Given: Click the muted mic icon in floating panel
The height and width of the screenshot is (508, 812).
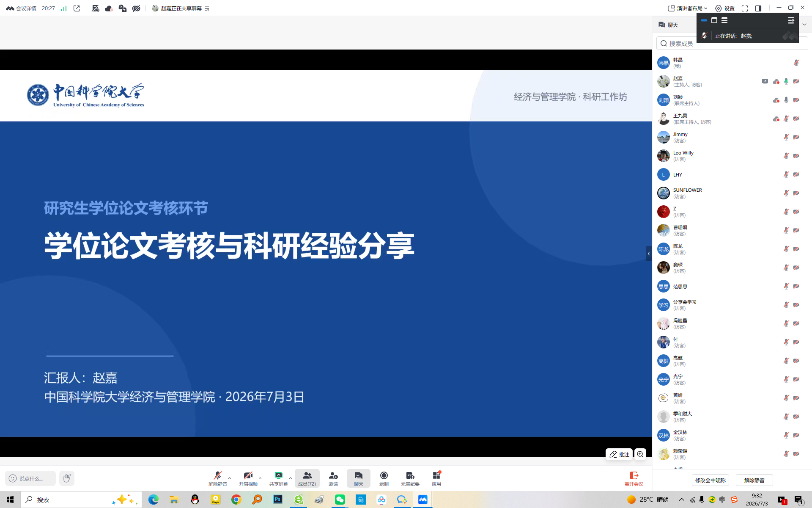Looking at the screenshot, I should 704,36.
